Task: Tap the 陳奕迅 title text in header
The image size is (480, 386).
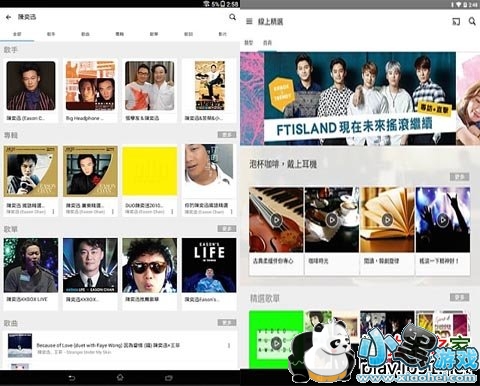Action: pyautogui.click(x=27, y=17)
